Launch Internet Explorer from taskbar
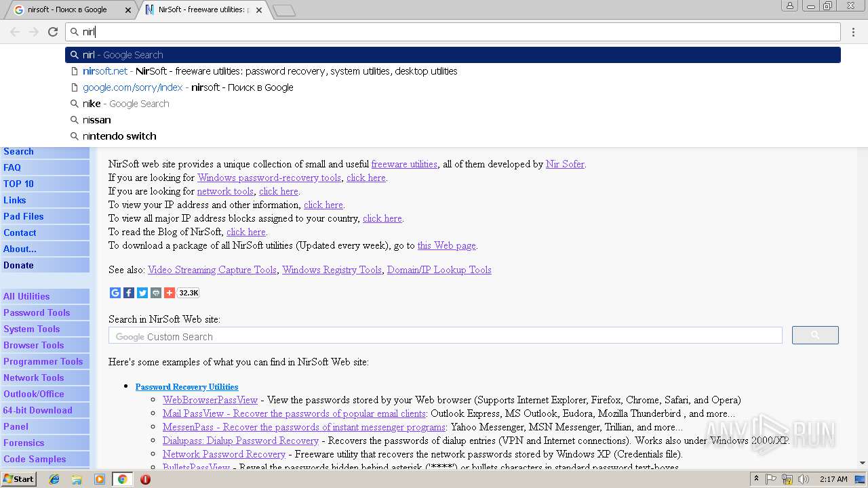The width and height of the screenshot is (868, 488). pos(54,479)
